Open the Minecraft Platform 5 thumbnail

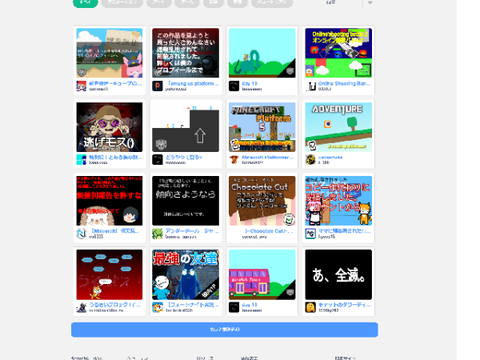pos(262,127)
